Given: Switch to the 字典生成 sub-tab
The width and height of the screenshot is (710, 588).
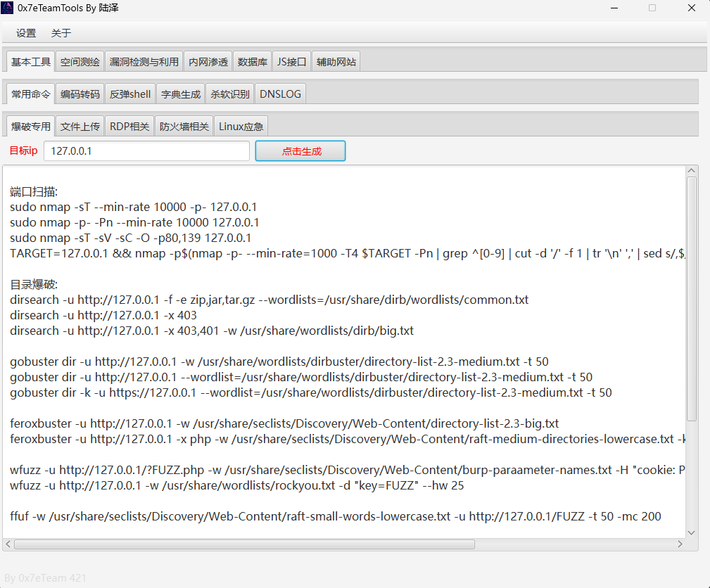Looking at the screenshot, I should tap(181, 94).
